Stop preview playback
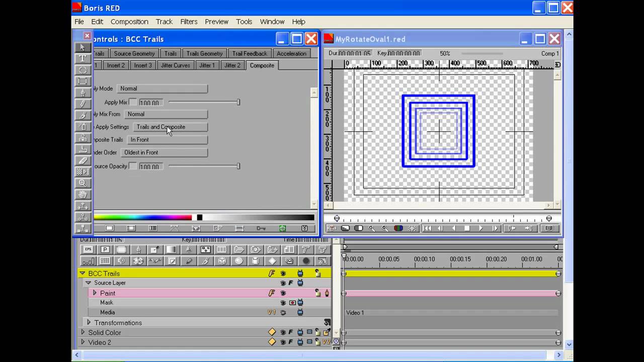This screenshot has height=362, width=644. tap(467, 228)
